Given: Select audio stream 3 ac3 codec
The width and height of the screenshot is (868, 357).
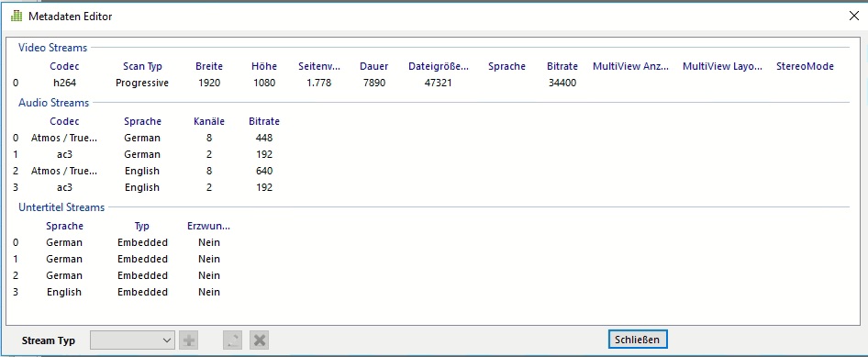Looking at the screenshot, I should click(x=64, y=187).
